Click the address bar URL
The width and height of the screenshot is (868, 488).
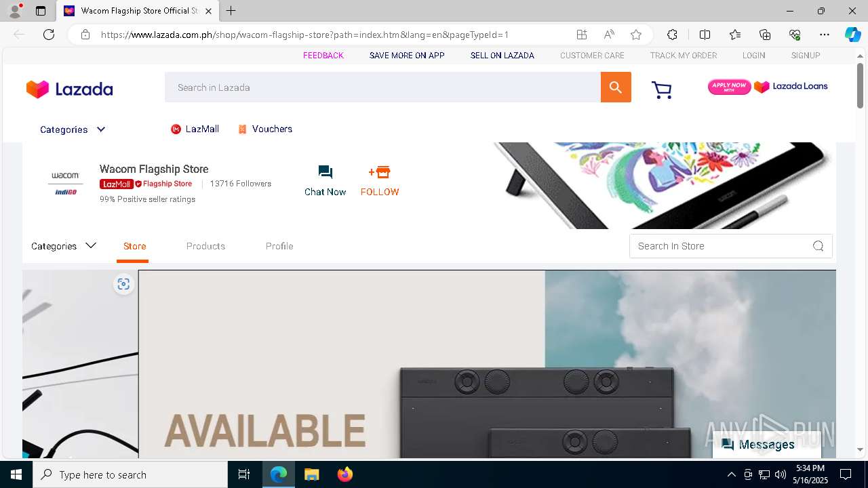pyautogui.click(x=305, y=35)
